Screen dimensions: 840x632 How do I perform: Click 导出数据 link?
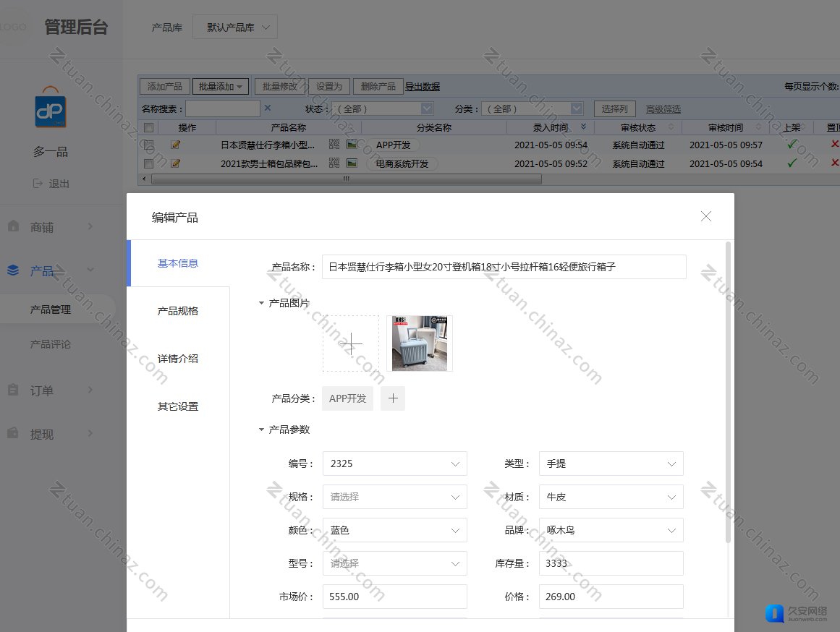[x=422, y=86]
